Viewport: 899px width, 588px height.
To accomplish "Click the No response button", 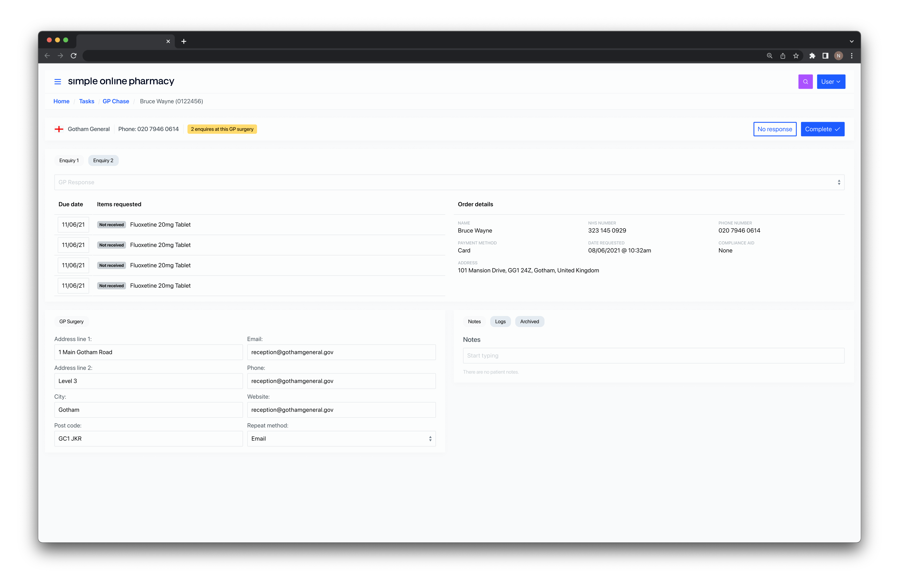I will click(774, 129).
